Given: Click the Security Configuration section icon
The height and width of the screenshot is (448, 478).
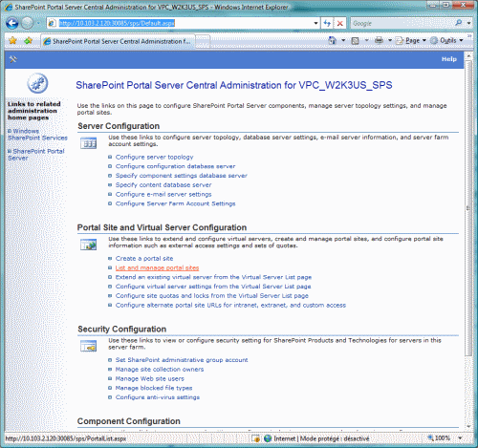Looking at the screenshot, I should [x=88, y=346].
